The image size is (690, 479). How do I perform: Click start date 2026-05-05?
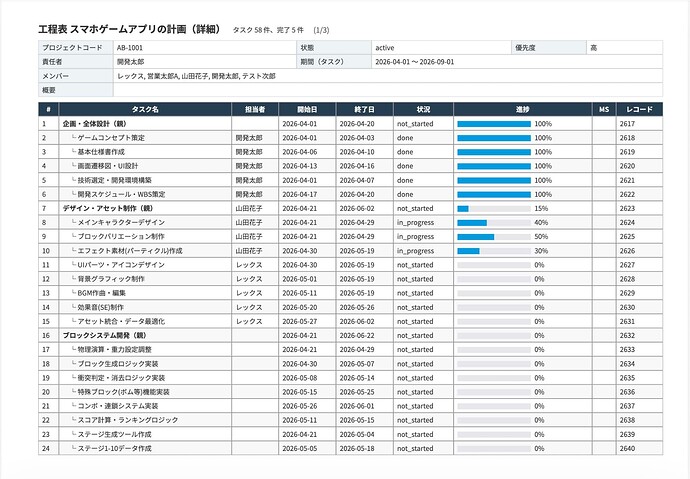300,449
